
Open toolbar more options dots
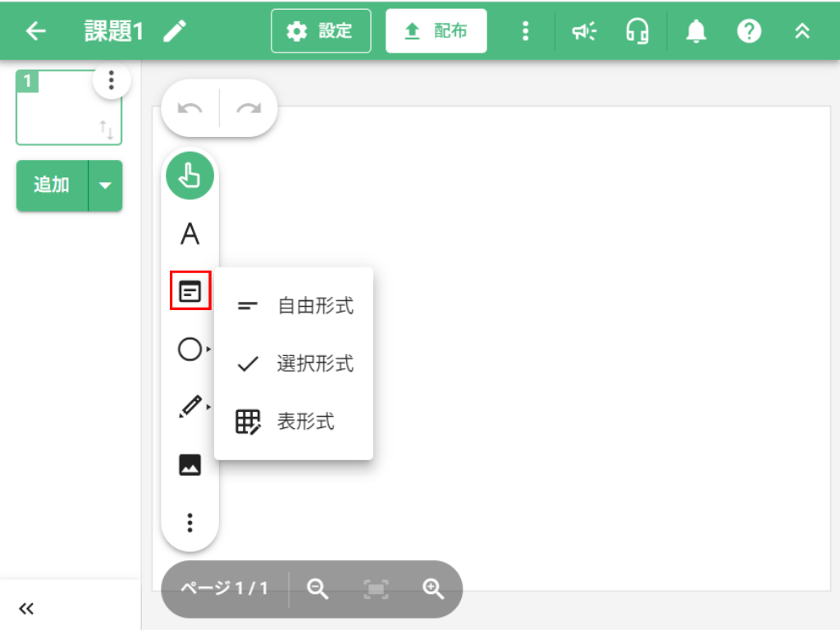[x=189, y=523]
